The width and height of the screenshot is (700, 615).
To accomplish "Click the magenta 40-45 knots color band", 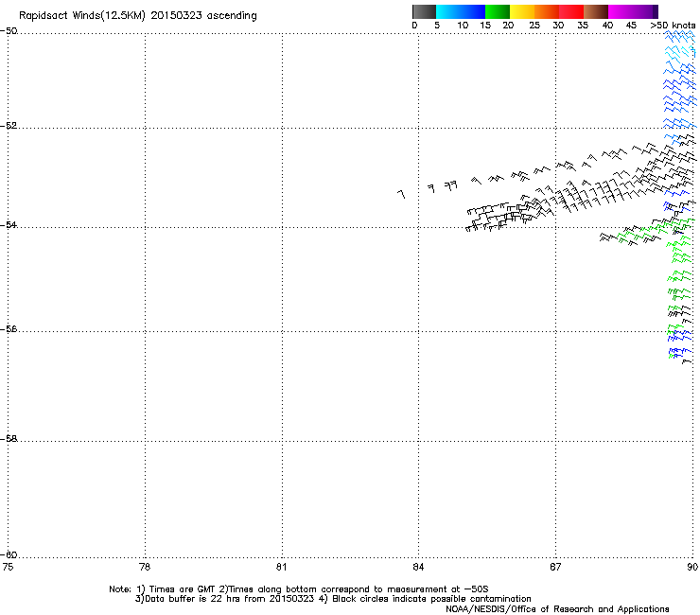I will (x=621, y=11).
